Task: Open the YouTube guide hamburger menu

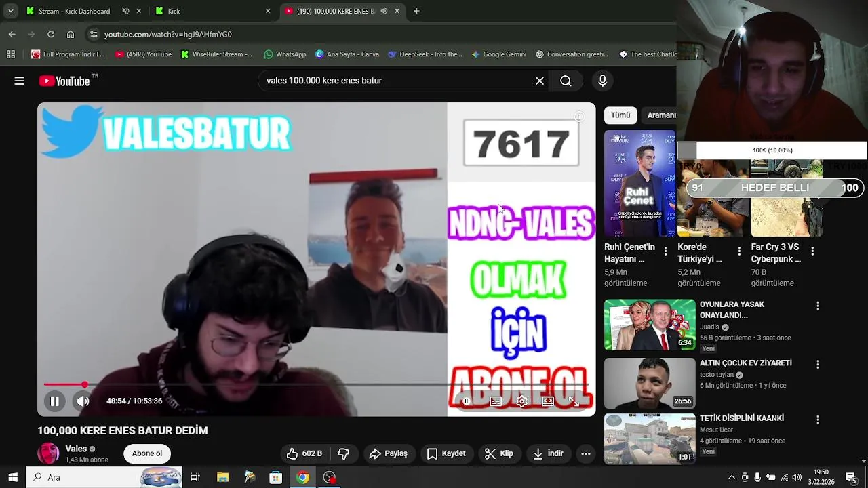Action: (x=20, y=81)
